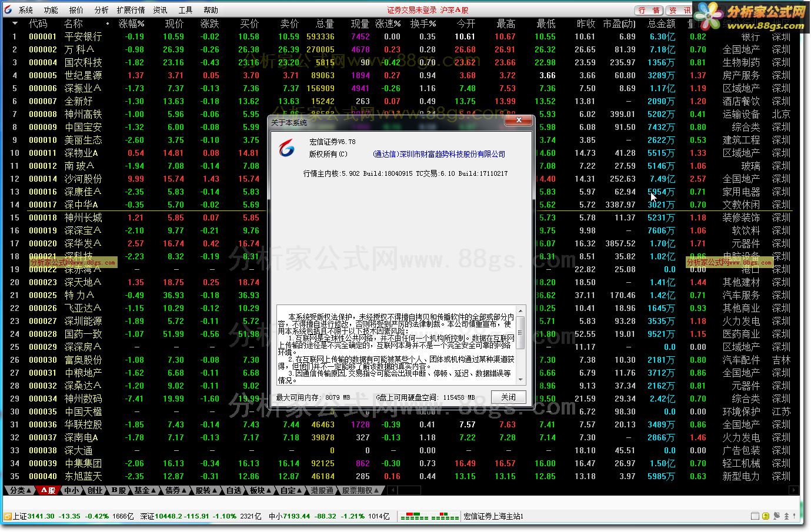Open the 报价 menu
The image size is (811, 532).
pos(76,10)
